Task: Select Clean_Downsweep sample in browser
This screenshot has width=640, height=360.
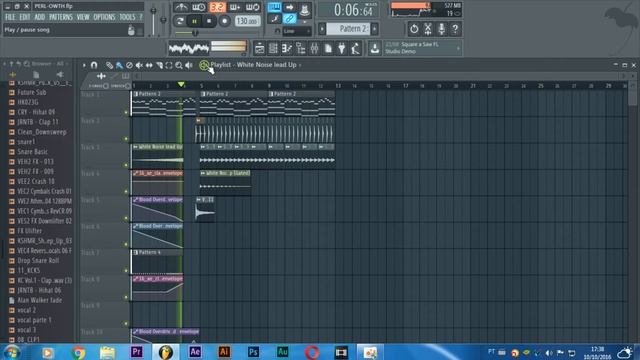Action: pos(42,132)
